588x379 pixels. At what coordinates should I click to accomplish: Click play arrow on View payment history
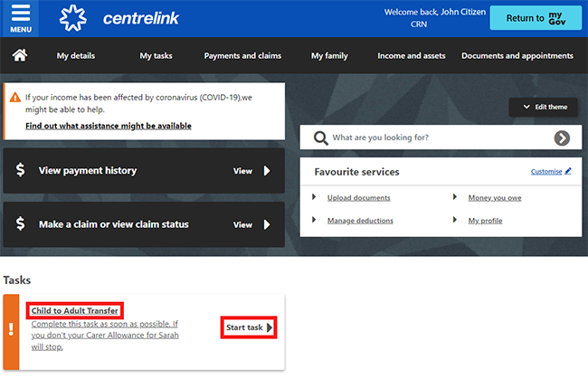coord(267,171)
